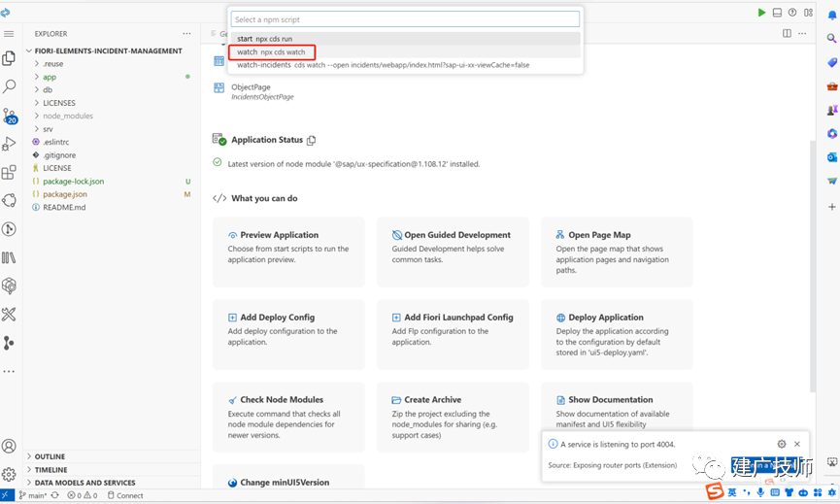The image size is (840, 504).
Task: Open the Manage gear in activity bar
Action: pos(9,474)
